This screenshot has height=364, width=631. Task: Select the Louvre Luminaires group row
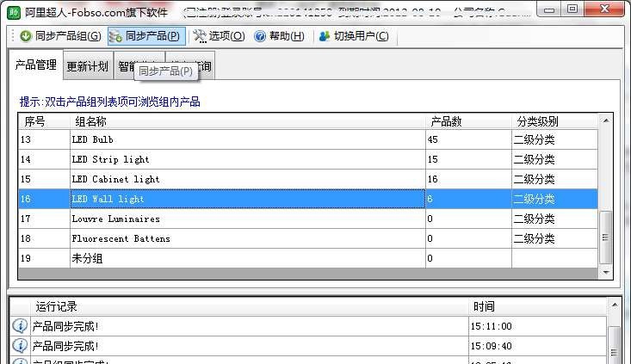(x=308, y=219)
